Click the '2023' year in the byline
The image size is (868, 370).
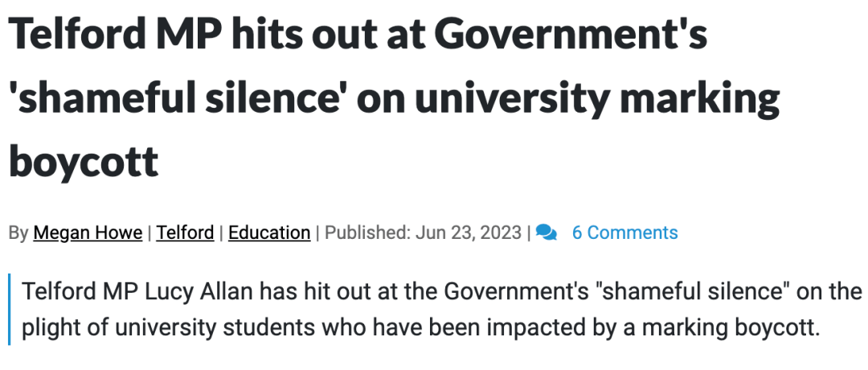pos(501,232)
